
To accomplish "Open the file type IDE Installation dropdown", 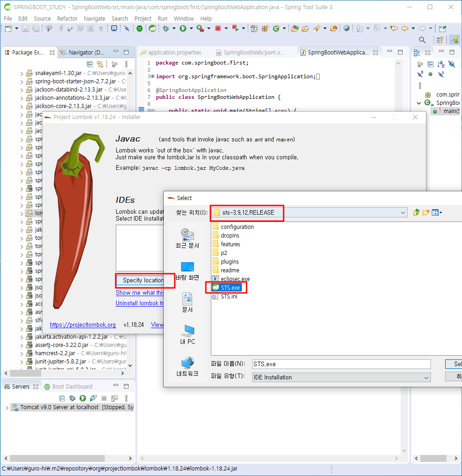I will pos(426,378).
